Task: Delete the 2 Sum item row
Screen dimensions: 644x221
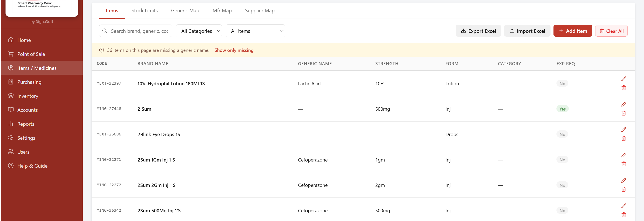Action: [x=623, y=113]
